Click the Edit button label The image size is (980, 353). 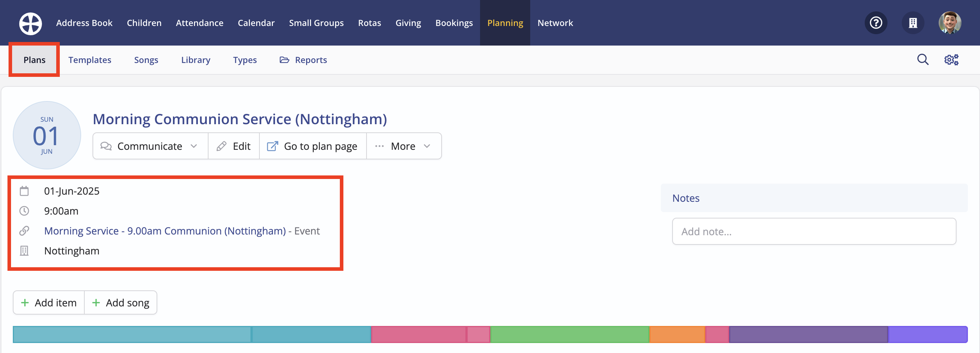click(x=242, y=146)
